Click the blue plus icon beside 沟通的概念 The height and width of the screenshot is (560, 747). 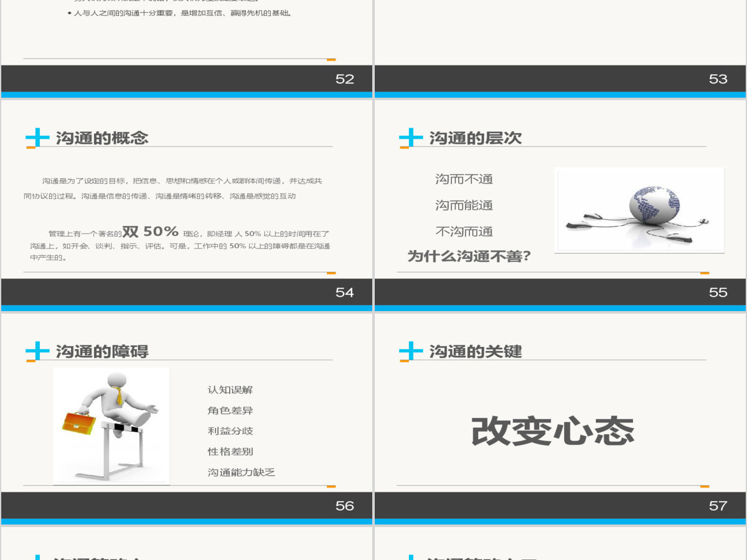click(37, 138)
